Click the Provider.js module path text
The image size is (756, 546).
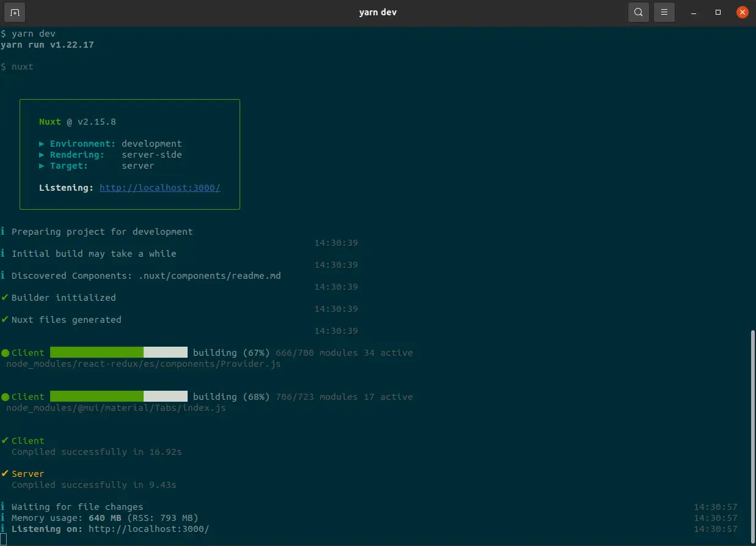tap(143, 364)
